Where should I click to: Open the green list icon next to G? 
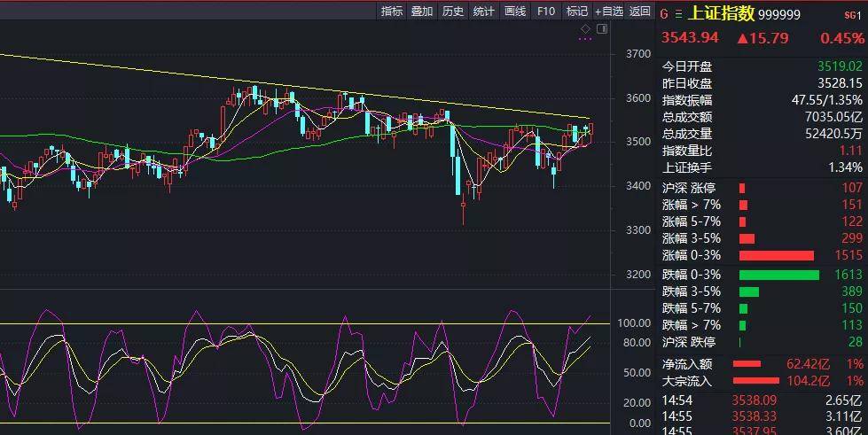pyautogui.click(x=679, y=13)
